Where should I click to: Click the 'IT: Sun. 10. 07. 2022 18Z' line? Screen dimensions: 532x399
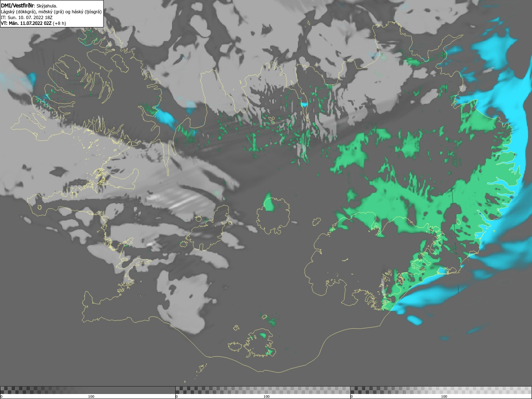point(27,17)
